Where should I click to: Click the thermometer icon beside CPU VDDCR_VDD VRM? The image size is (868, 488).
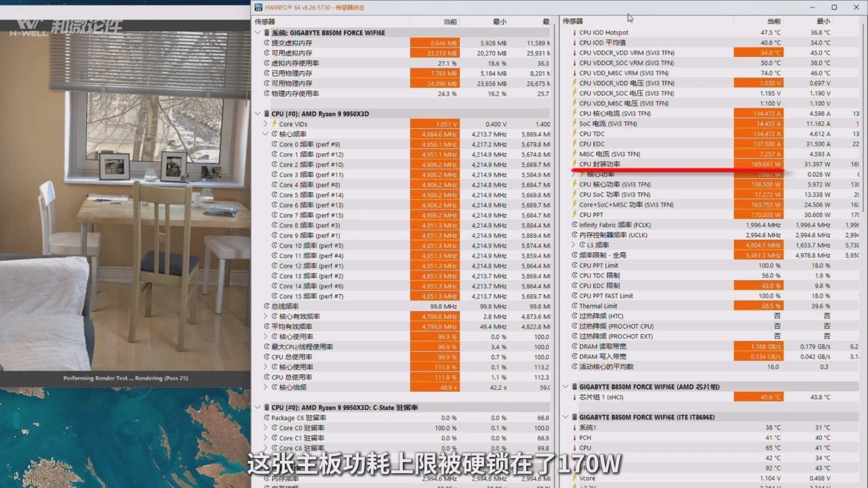[x=574, y=53]
